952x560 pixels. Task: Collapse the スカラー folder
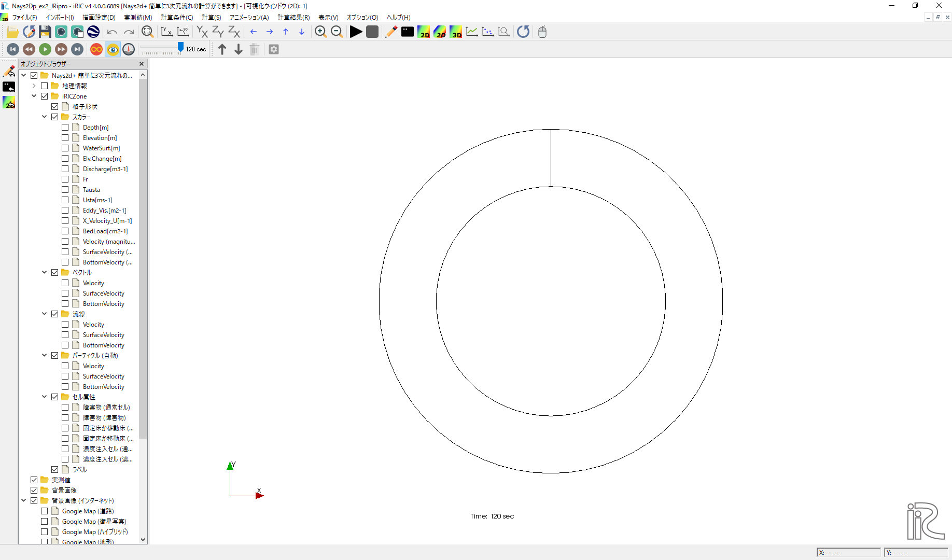click(45, 117)
